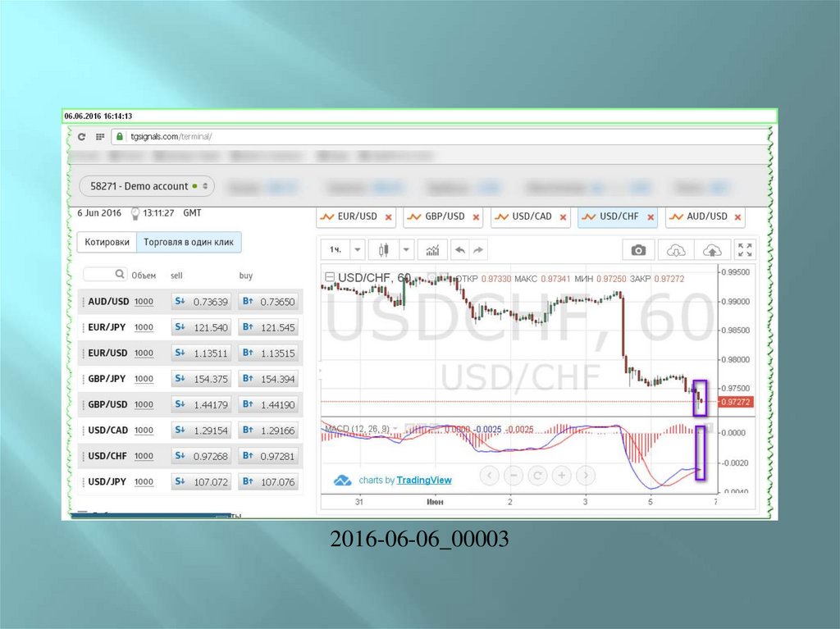Viewport: 840px width, 629px height.
Task: Buy GBP/JPY at 154.394
Action: [x=268, y=378]
